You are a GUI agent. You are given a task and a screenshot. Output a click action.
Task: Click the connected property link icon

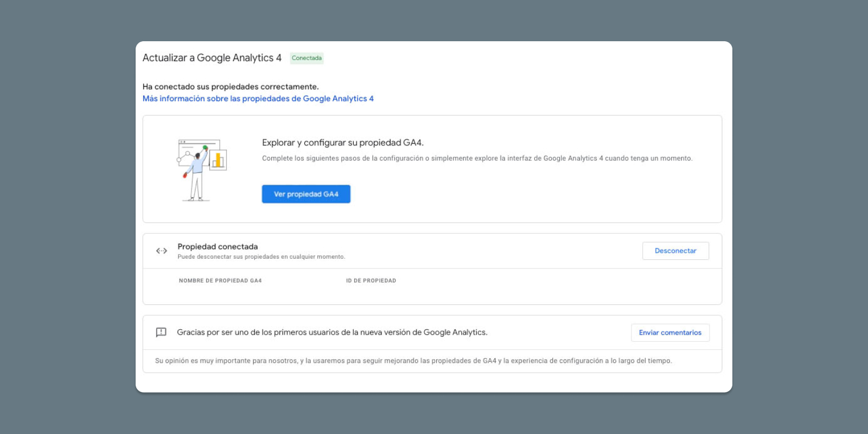(x=162, y=251)
